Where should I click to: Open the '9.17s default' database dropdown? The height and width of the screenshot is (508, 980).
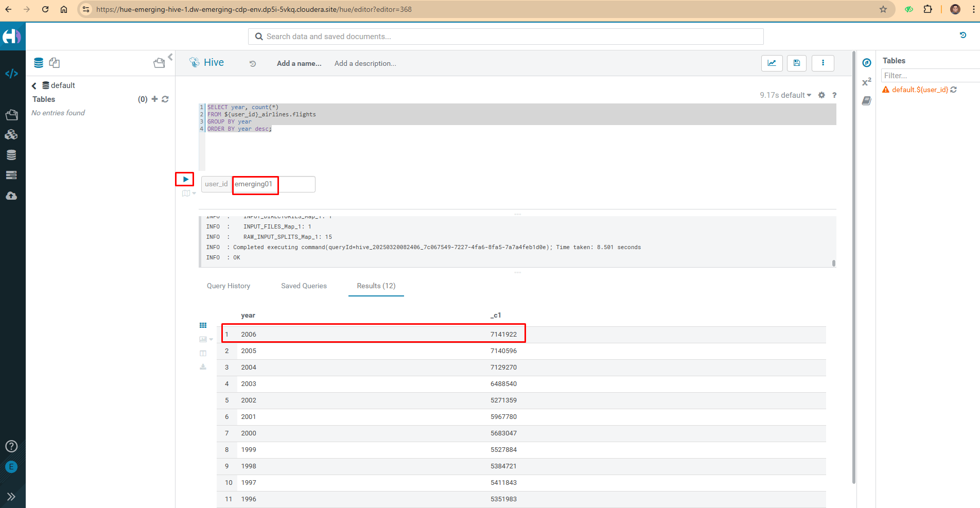[785, 95]
